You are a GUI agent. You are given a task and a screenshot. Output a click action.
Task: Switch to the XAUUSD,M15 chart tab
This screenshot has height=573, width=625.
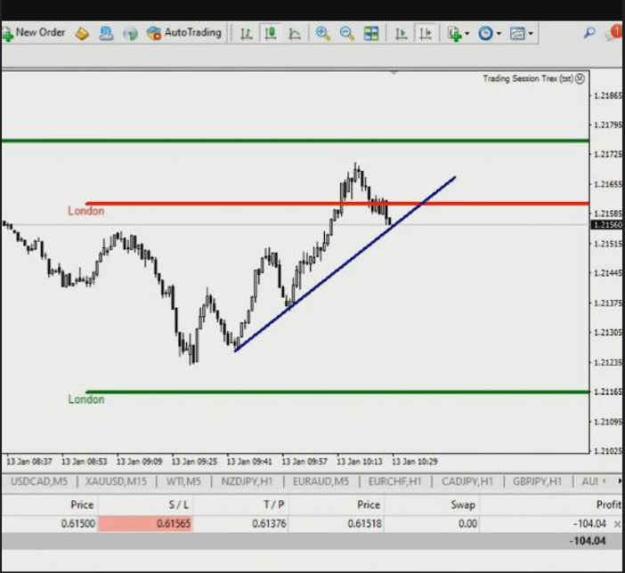(x=116, y=481)
